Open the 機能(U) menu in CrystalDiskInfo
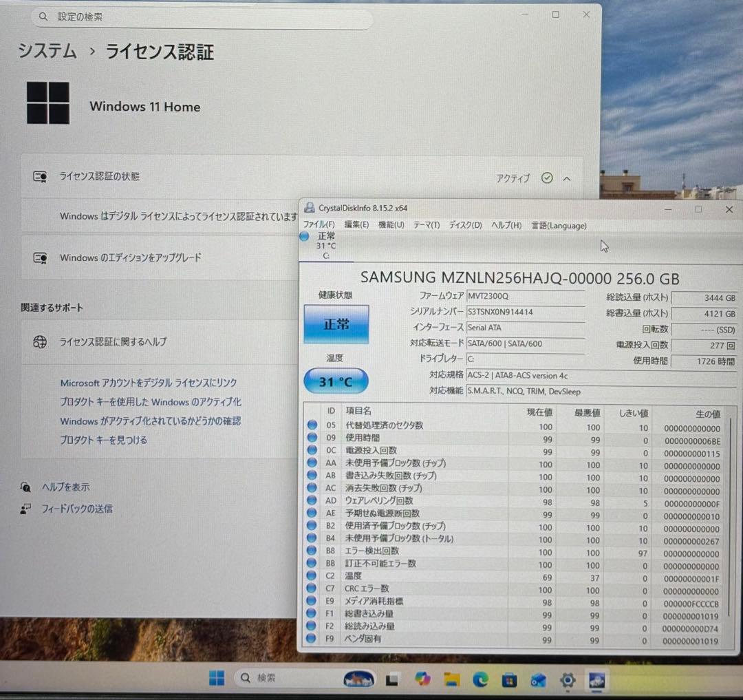This screenshot has height=700, width=743. pos(391,224)
